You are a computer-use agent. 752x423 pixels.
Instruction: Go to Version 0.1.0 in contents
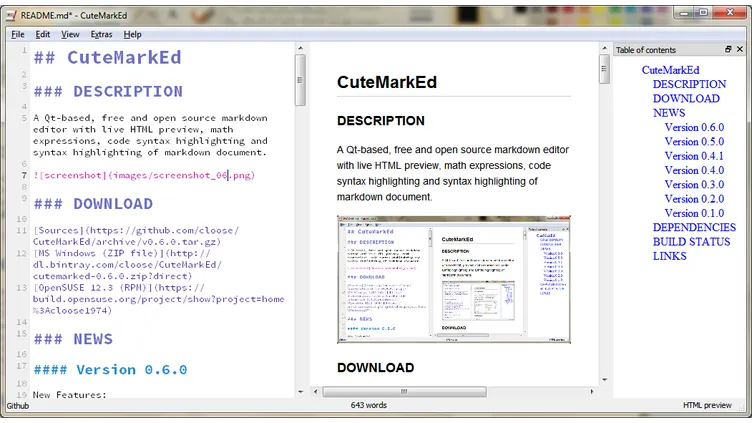pos(694,213)
